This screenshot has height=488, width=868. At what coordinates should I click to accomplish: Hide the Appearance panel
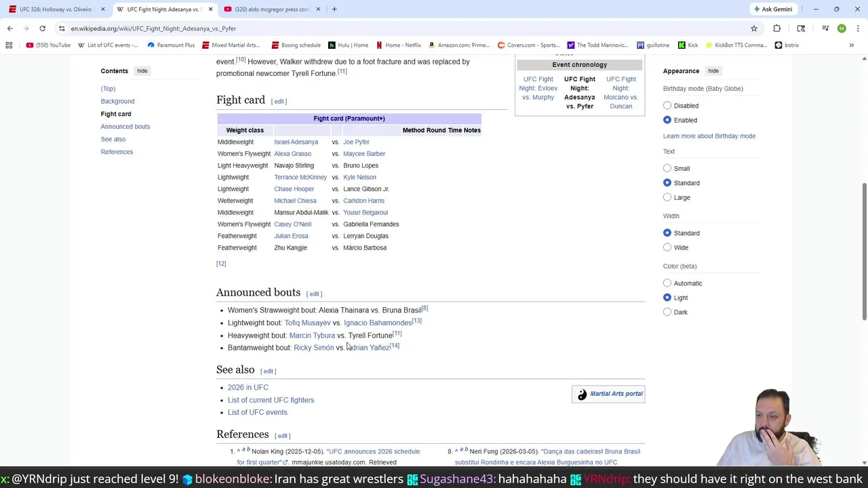point(713,70)
